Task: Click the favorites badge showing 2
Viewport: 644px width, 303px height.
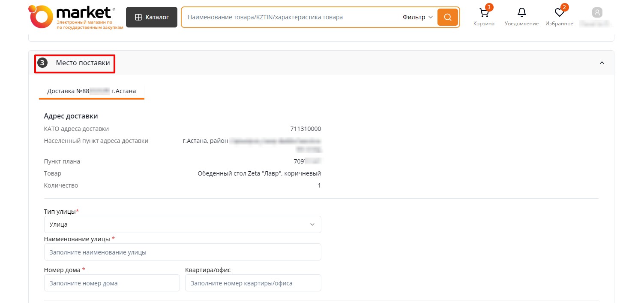Action: click(x=564, y=7)
